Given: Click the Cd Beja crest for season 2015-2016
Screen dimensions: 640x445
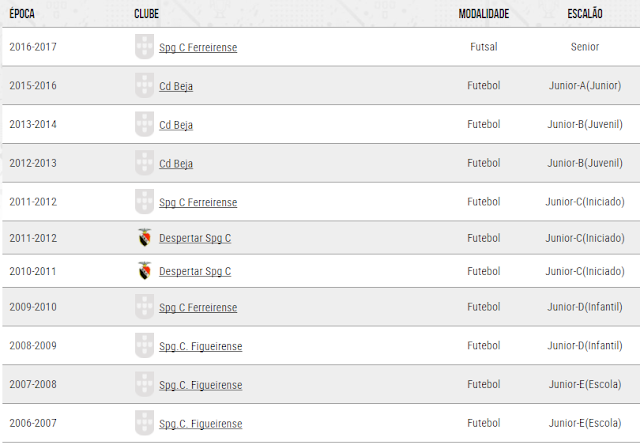Looking at the screenshot, I should (145, 86).
